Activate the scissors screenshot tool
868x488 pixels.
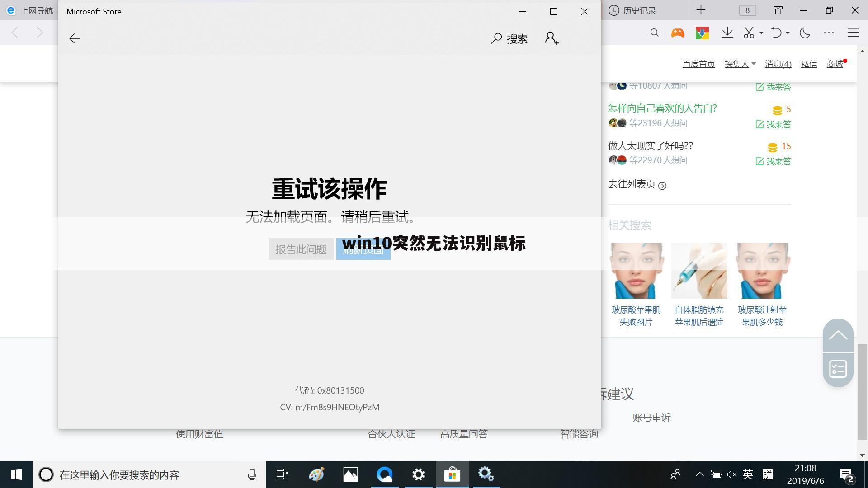coord(749,33)
